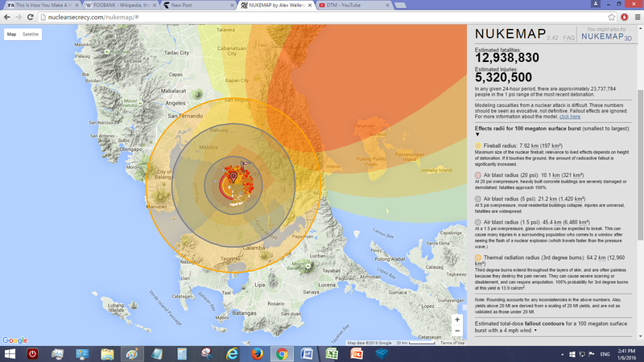Open the NUKEMAP FAQ link
The image size is (644, 362).
click(x=569, y=38)
